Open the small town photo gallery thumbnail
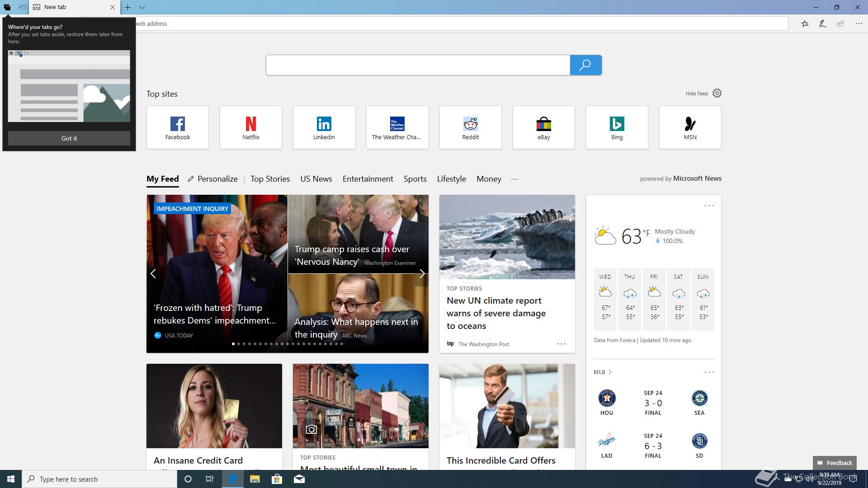Screen dimensions: 868x488 click(361, 406)
